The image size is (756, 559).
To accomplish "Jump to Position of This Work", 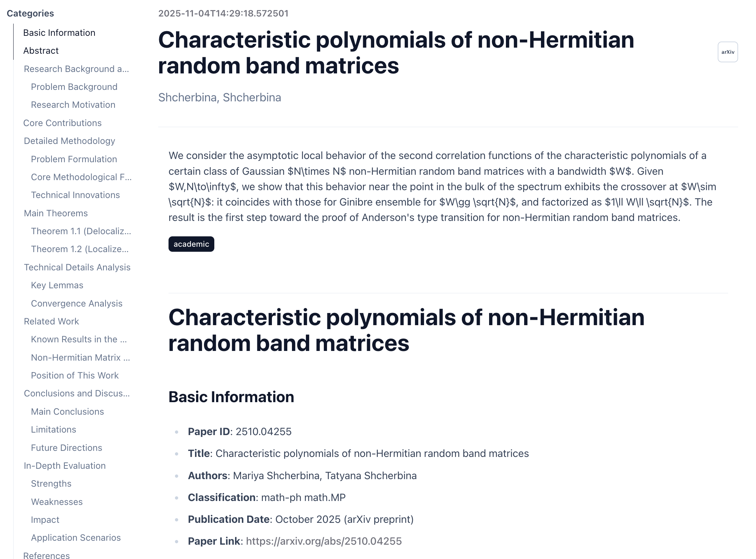I will (x=74, y=375).
